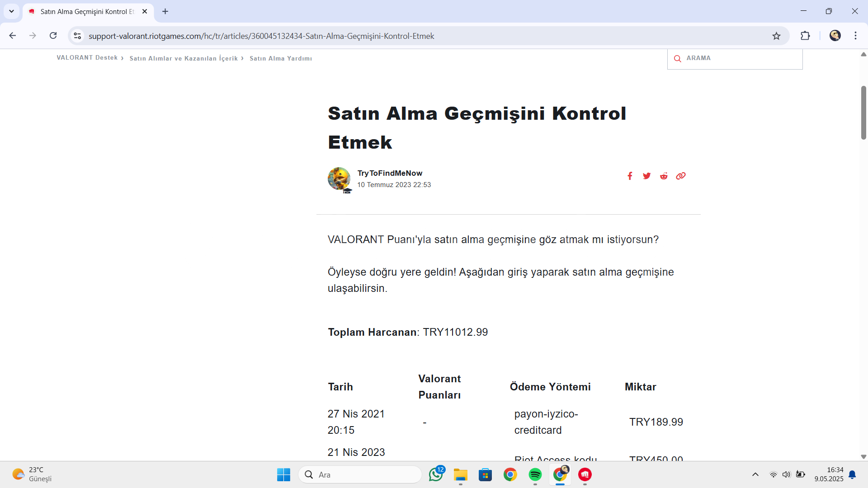Show hidden system tray icons
Viewport: 868px width, 488px height.
pos(755,474)
